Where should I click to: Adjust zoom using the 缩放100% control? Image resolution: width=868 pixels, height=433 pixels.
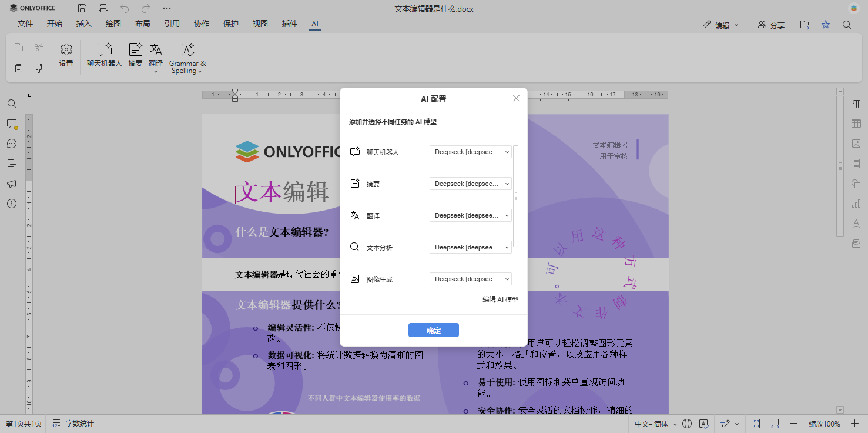[825, 424]
